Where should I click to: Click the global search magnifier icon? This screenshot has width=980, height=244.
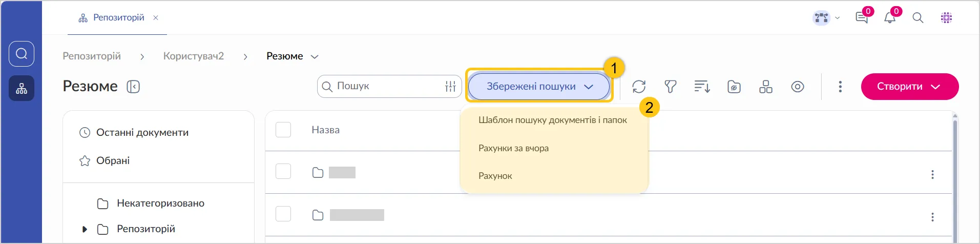click(918, 18)
